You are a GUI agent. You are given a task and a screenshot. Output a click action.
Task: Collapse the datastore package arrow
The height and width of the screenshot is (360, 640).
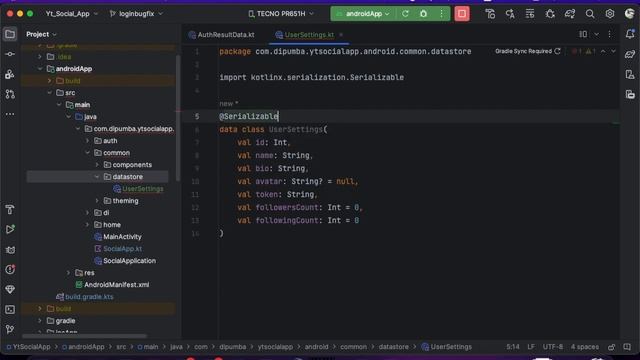(x=97, y=177)
